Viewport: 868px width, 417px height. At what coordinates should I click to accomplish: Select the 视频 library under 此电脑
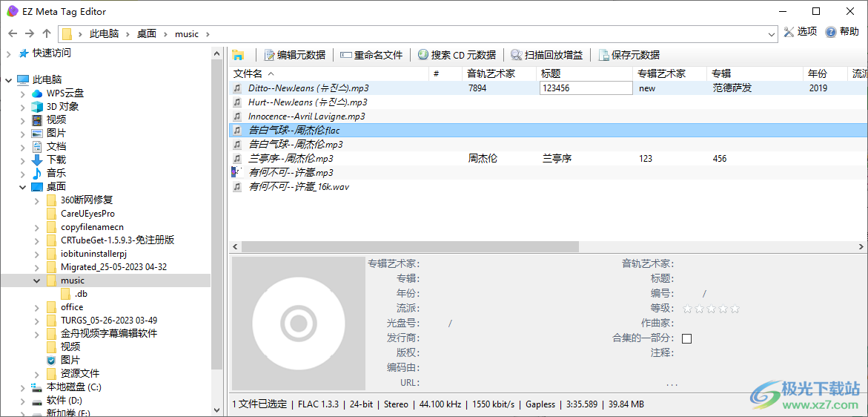56,119
